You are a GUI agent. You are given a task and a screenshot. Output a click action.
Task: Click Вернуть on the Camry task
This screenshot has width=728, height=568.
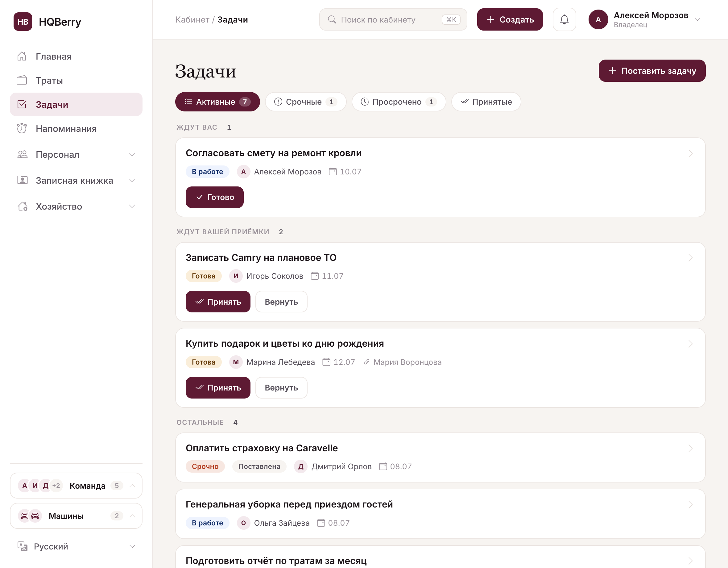click(281, 302)
